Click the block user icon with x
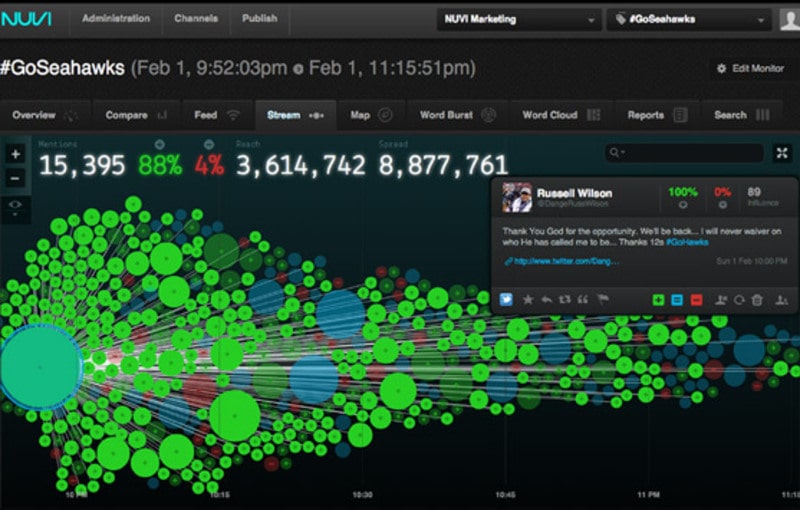The height and width of the screenshot is (510, 800). click(x=721, y=300)
